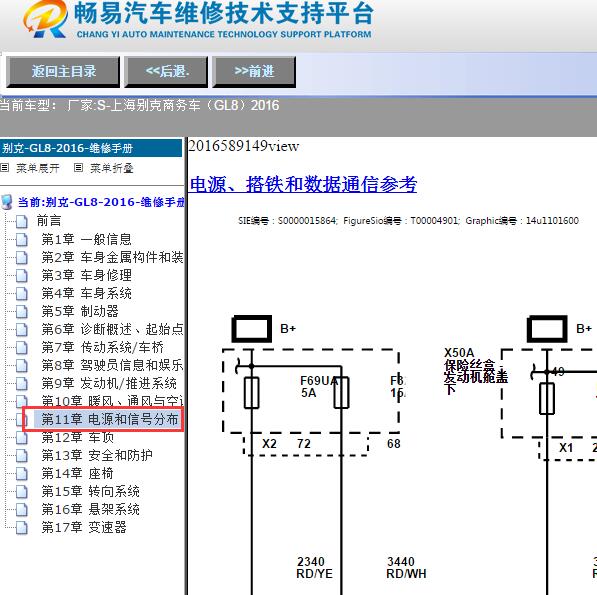Viewport: 597px width, 595px height.
Task: Open the 电源、搭铁和数据通信参考 link
Action: (x=303, y=185)
